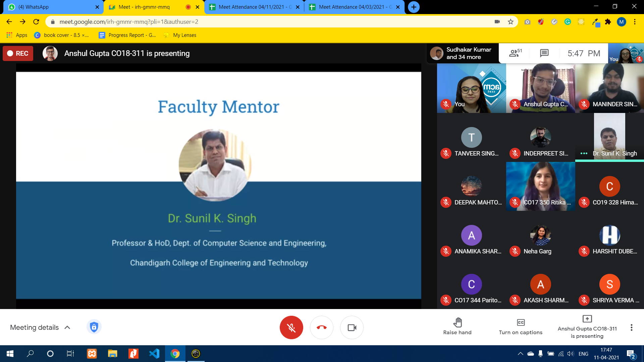The width and height of the screenshot is (644, 362).
Task: Open the meeting safety shield icon
Action: tap(94, 327)
